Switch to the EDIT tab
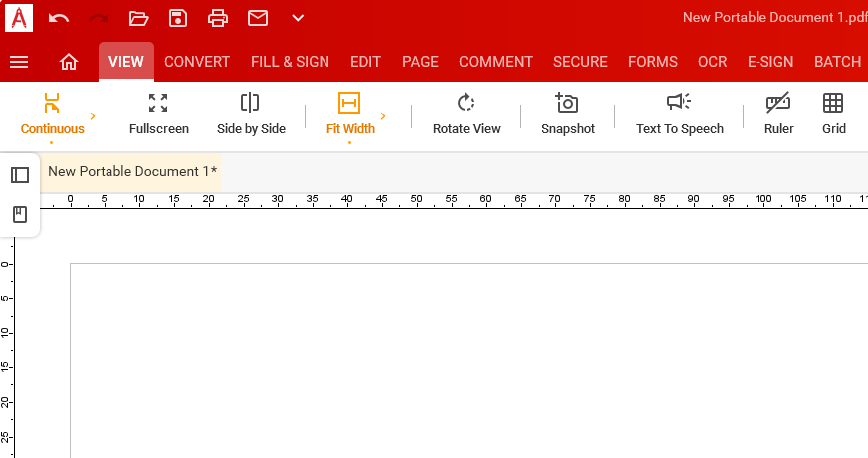This screenshot has height=458, width=868. pyautogui.click(x=366, y=62)
